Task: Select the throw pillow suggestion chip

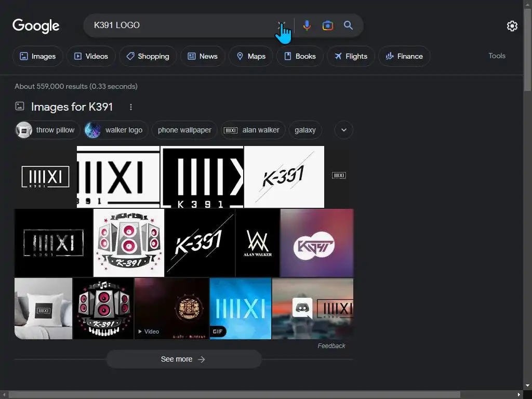Action: coord(47,130)
